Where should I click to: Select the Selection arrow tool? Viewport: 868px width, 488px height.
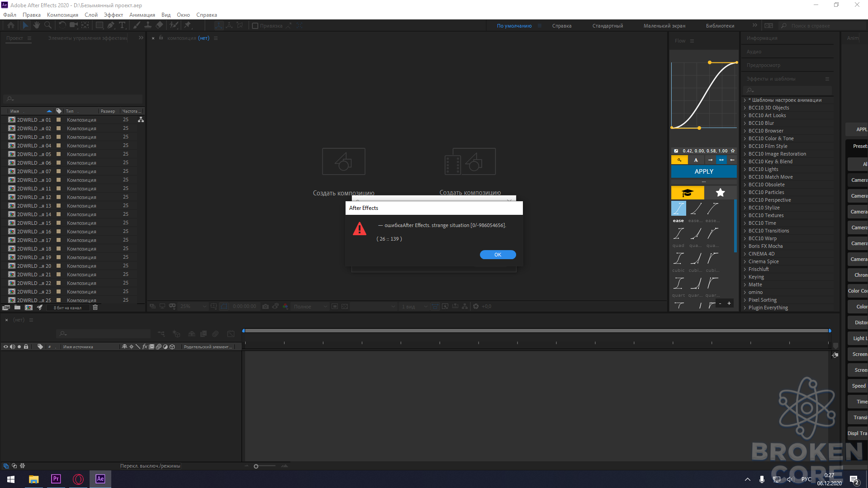click(x=25, y=25)
